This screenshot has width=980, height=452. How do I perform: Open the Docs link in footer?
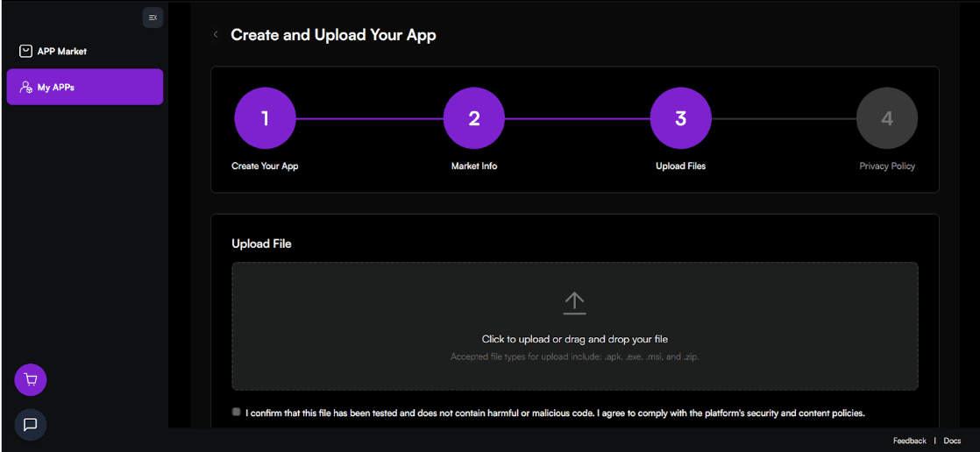pos(952,441)
